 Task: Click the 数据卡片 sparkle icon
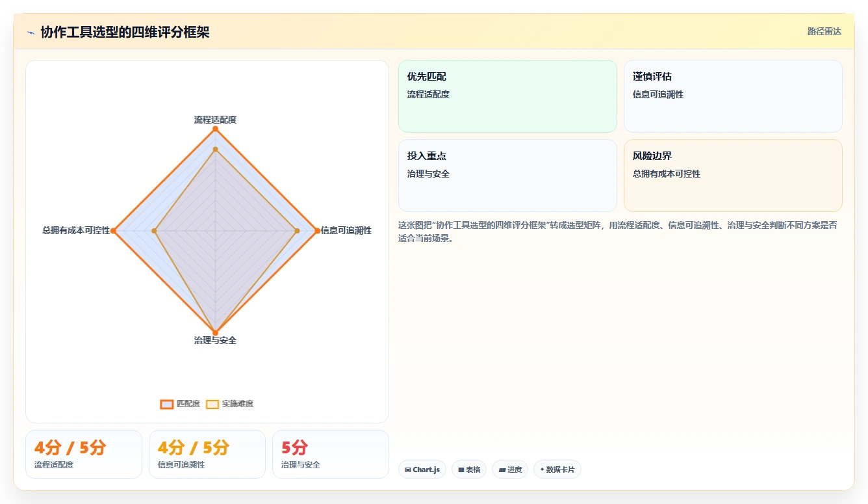(x=542, y=470)
